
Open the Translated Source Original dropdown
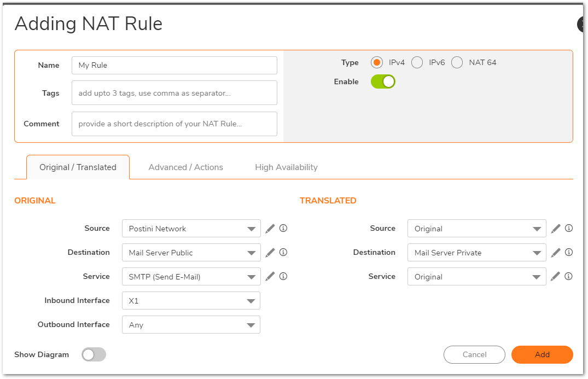(477, 229)
